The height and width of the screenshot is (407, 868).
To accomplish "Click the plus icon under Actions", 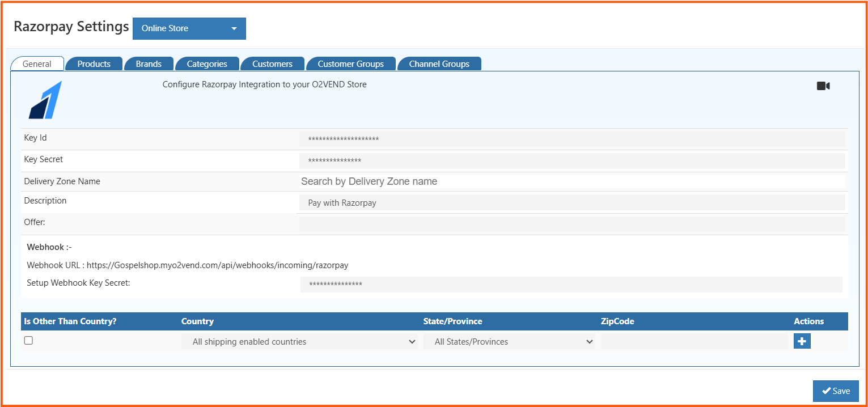I will point(802,341).
